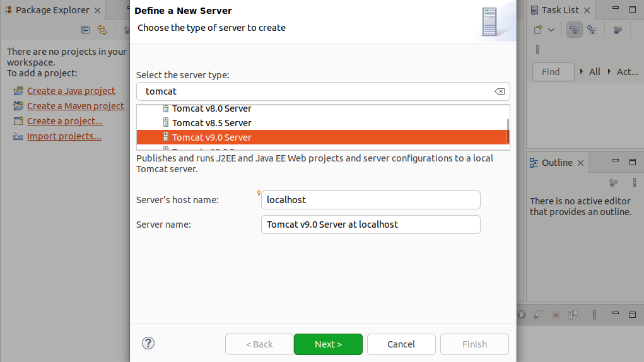Screen dimensions: 644x362
Task: Focus the Server's host name field
Action: point(370,200)
